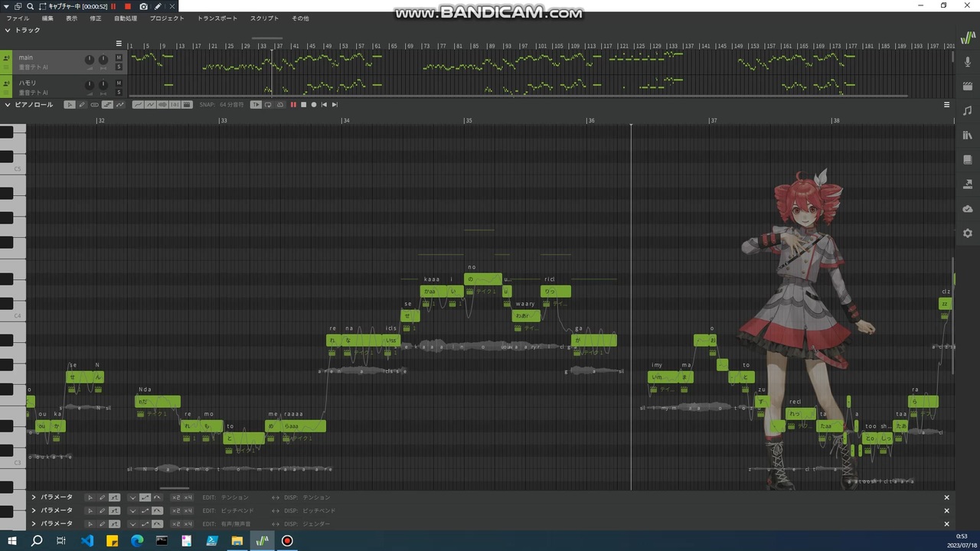Toggle pitch curve display in piano roll

click(138, 105)
